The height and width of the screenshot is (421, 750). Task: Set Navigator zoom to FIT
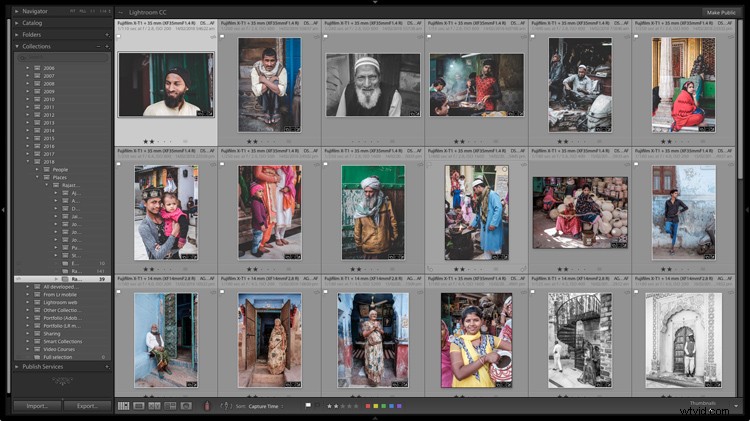pos(73,11)
